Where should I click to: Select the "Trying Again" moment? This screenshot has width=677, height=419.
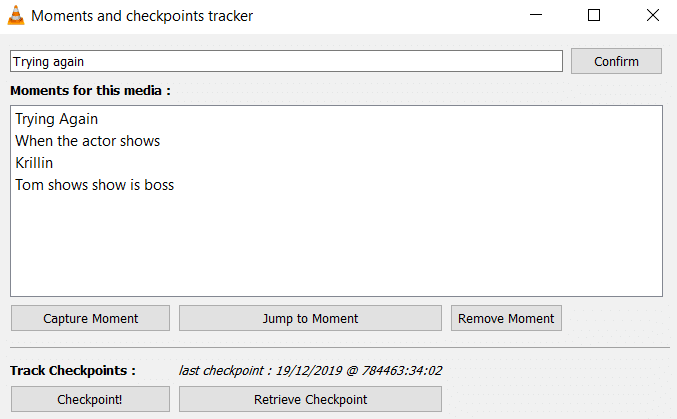(57, 119)
